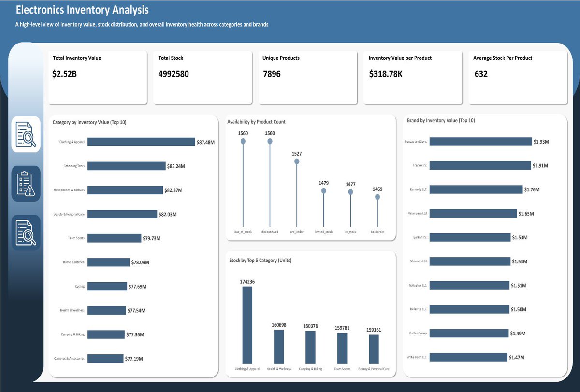Viewport: 580px width, 392px height.
Task: Select the Total Inventory Value card
Action: point(97,77)
